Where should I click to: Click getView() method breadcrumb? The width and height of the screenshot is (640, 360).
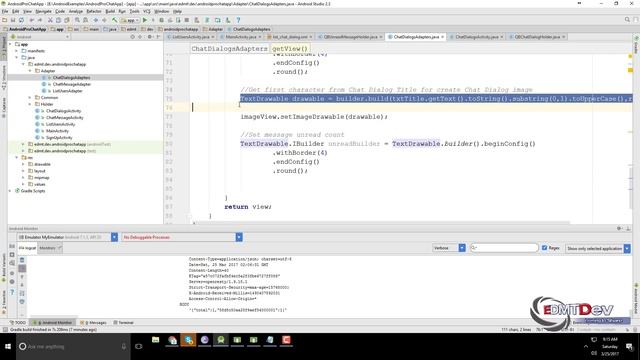pos(289,48)
